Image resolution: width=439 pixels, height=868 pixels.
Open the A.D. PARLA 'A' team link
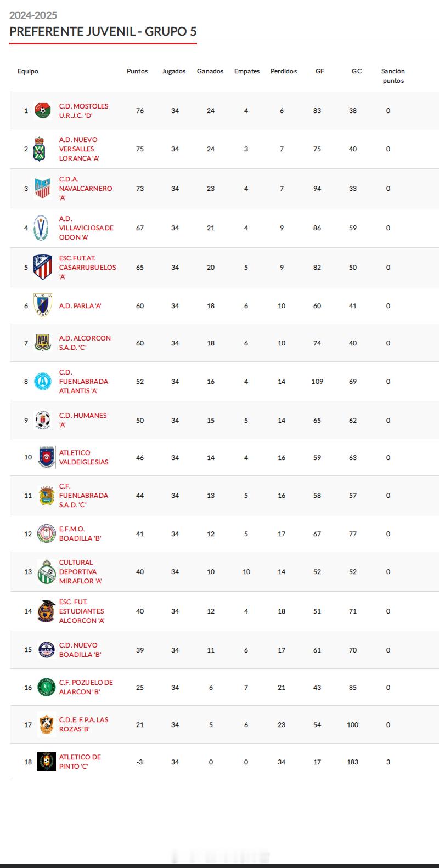80,306
